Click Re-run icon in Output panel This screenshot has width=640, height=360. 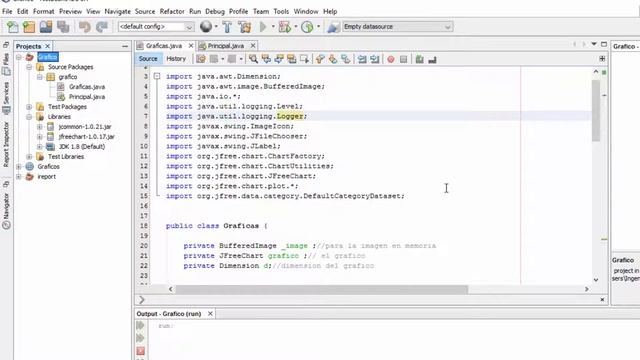(x=140, y=325)
